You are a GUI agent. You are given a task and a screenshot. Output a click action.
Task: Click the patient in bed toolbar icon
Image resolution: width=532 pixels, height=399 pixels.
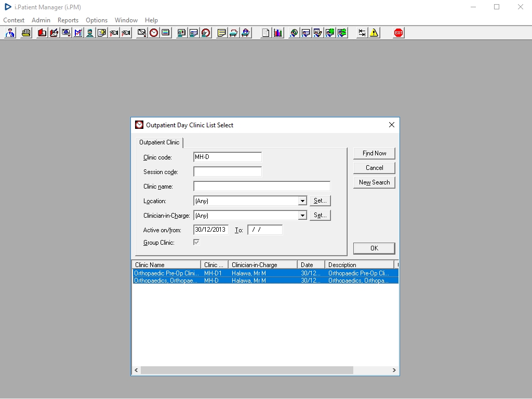[246, 33]
